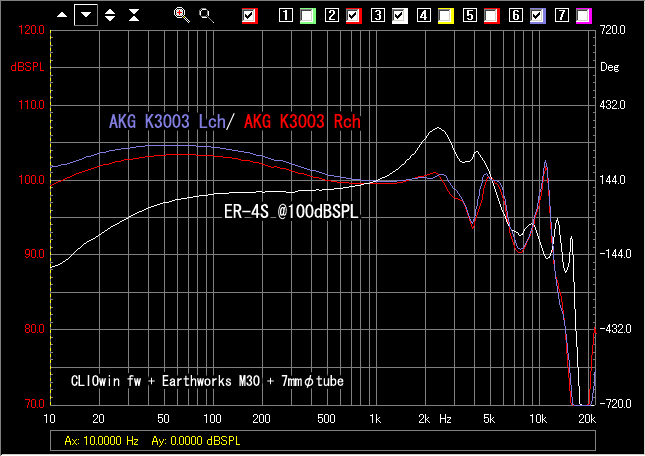
Task: Click the overlay 3 number button
Action: [378, 15]
